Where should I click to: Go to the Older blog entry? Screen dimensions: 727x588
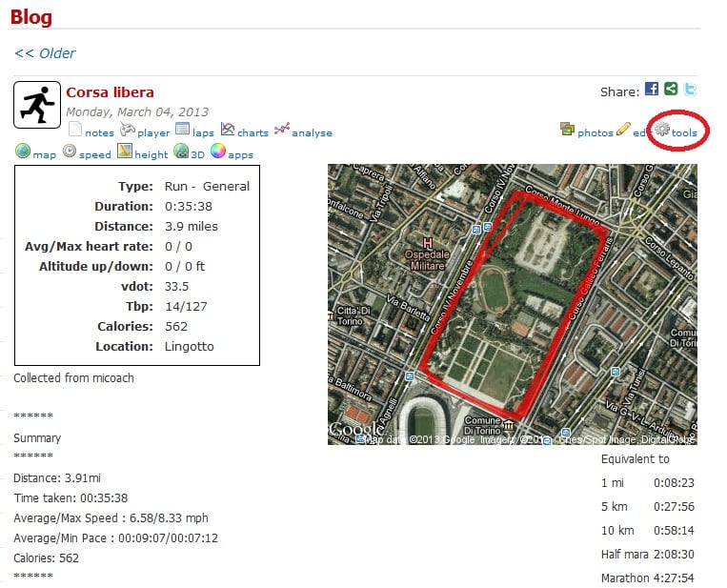tap(45, 53)
